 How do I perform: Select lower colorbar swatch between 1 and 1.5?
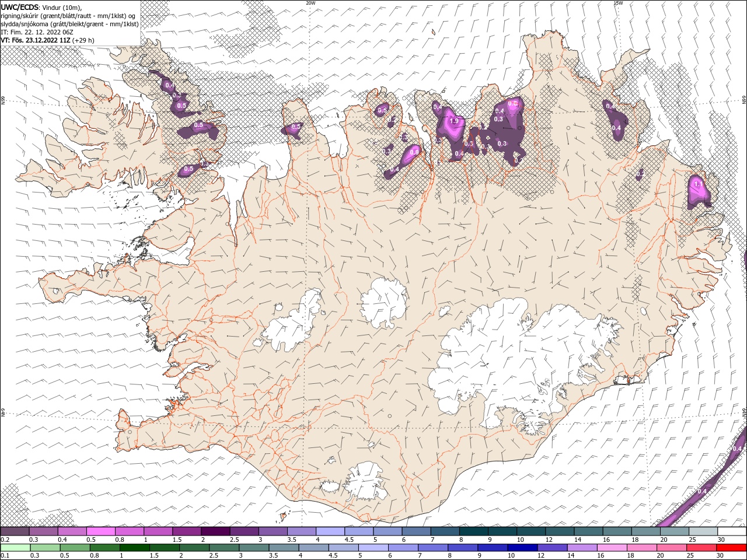point(135,548)
